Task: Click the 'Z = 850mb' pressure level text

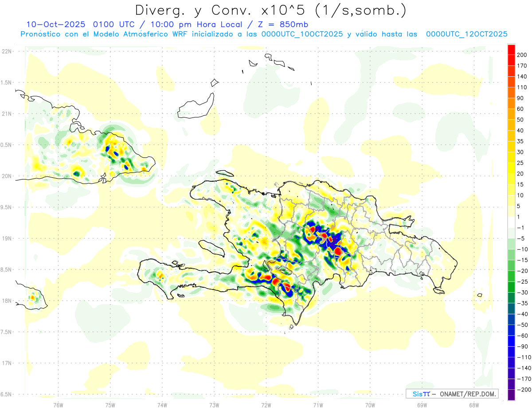Action: point(282,24)
